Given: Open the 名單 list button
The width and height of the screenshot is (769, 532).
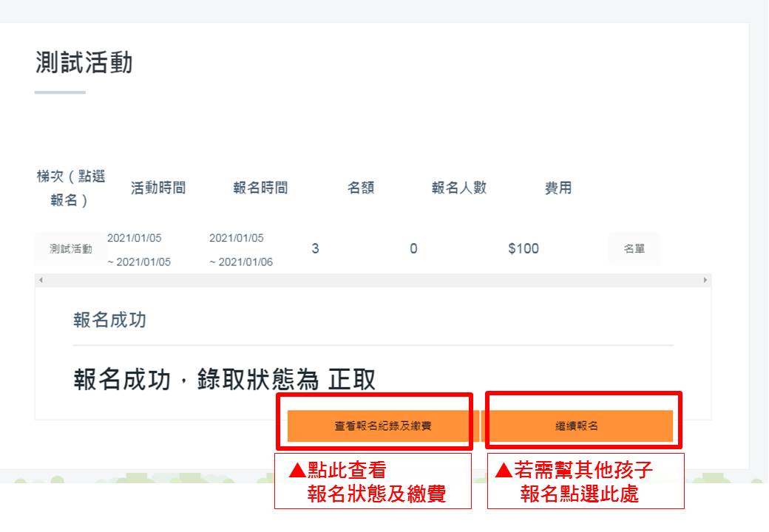Looking at the screenshot, I should point(634,249).
